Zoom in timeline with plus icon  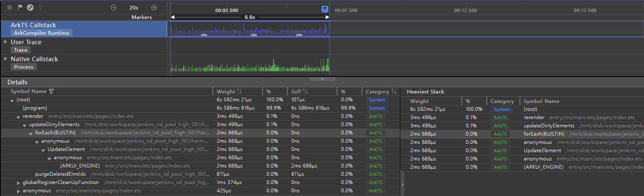154,7
